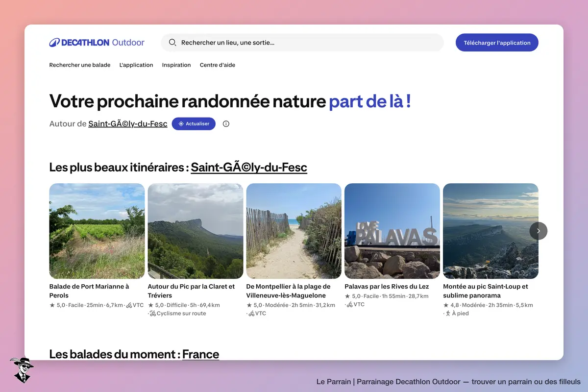Open the vineyard photo of the Port Marianne ride

point(97,231)
